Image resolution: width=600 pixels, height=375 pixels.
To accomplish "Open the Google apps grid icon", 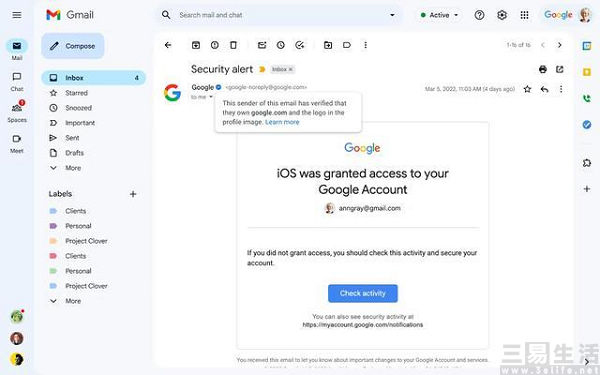I will (x=524, y=15).
